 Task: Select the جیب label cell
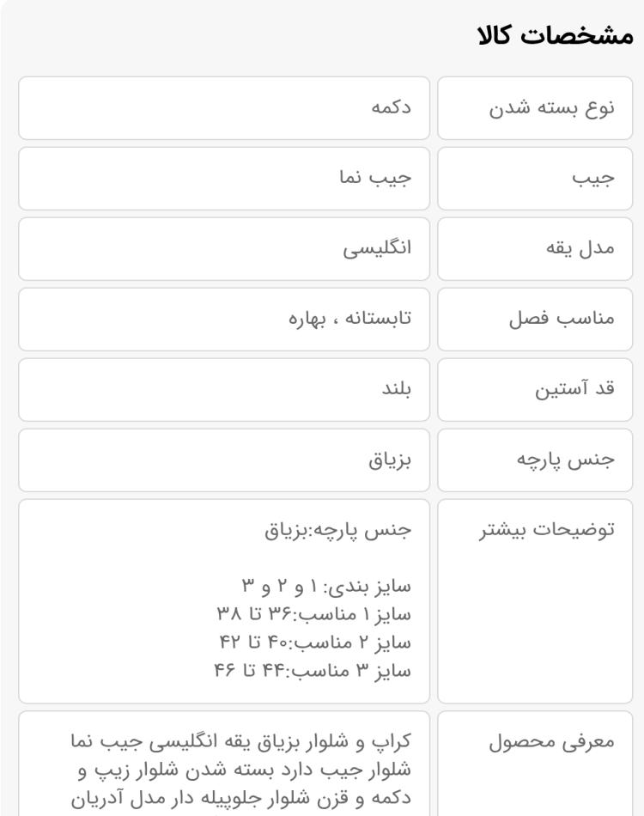click(535, 179)
